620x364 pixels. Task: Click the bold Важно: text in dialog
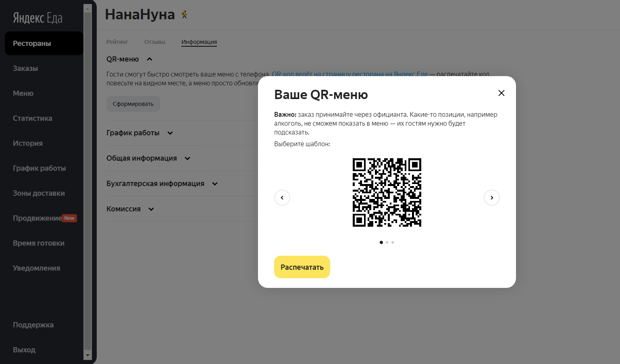285,114
